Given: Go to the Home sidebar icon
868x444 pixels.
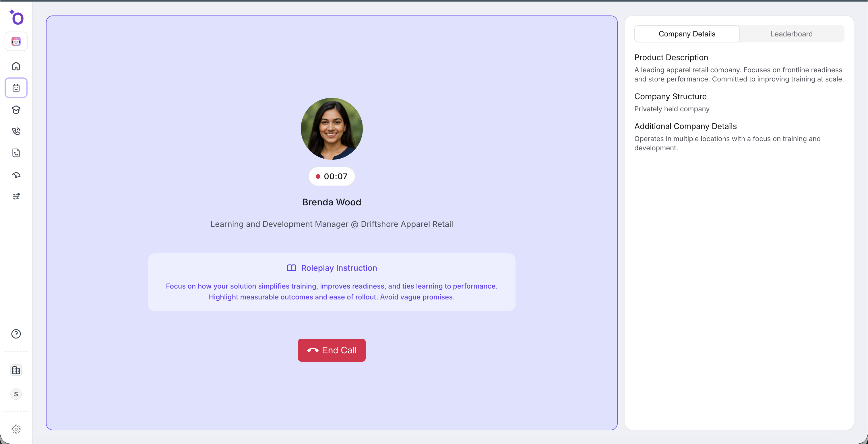Looking at the screenshot, I should click(16, 66).
